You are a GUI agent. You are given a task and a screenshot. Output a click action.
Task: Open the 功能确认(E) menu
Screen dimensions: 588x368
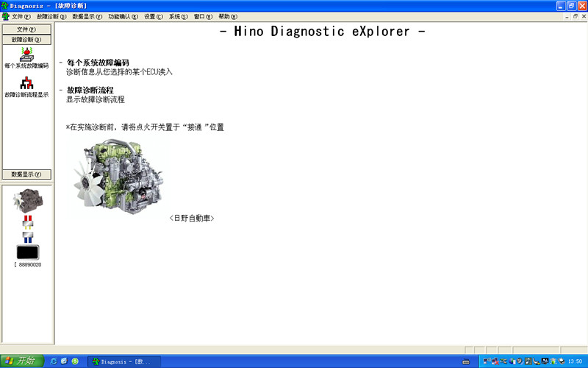(x=123, y=16)
